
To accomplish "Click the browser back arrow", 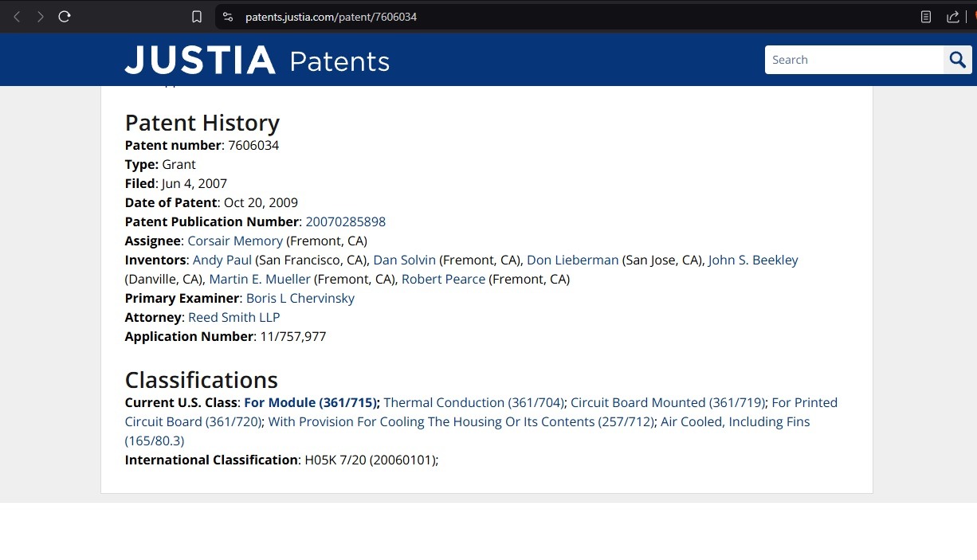I will (17, 17).
